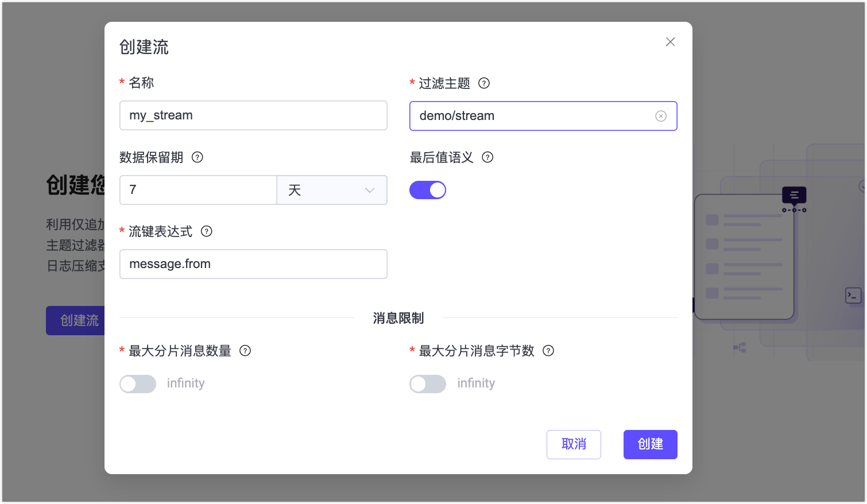
Task: Dismiss the 创建流 dialog with the X
Action: click(670, 41)
